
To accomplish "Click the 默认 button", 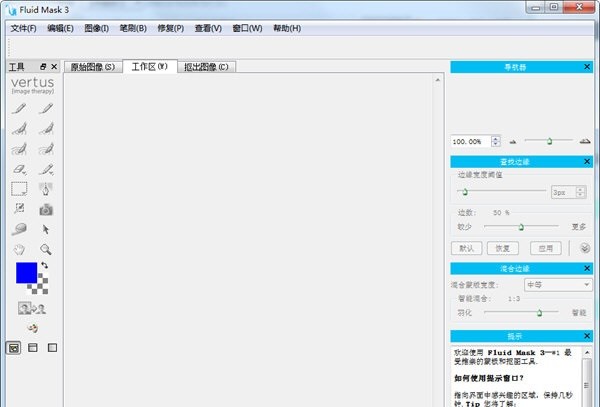I will 466,248.
